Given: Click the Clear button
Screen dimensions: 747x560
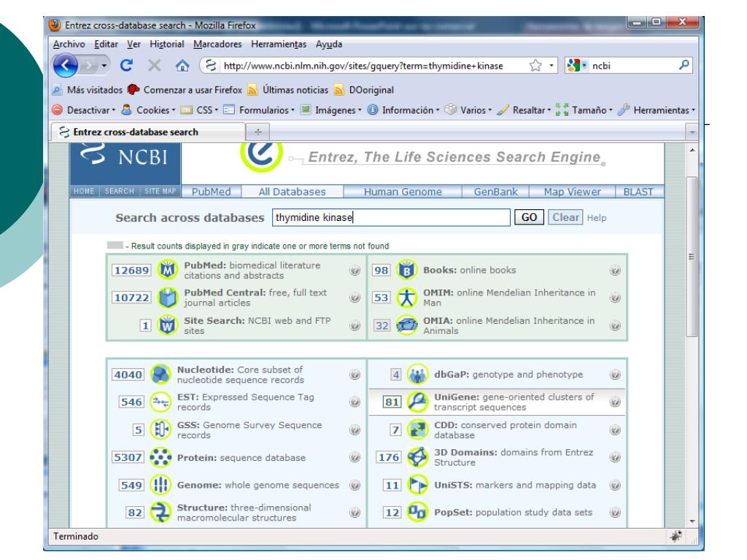Looking at the screenshot, I should point(565,217).
